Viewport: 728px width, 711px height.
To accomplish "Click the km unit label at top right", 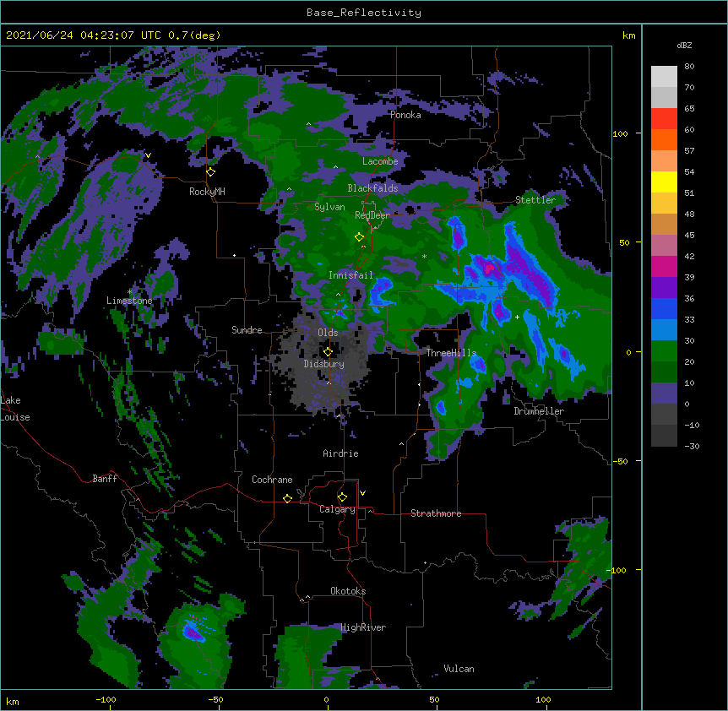I will click(x=629, y=35).
